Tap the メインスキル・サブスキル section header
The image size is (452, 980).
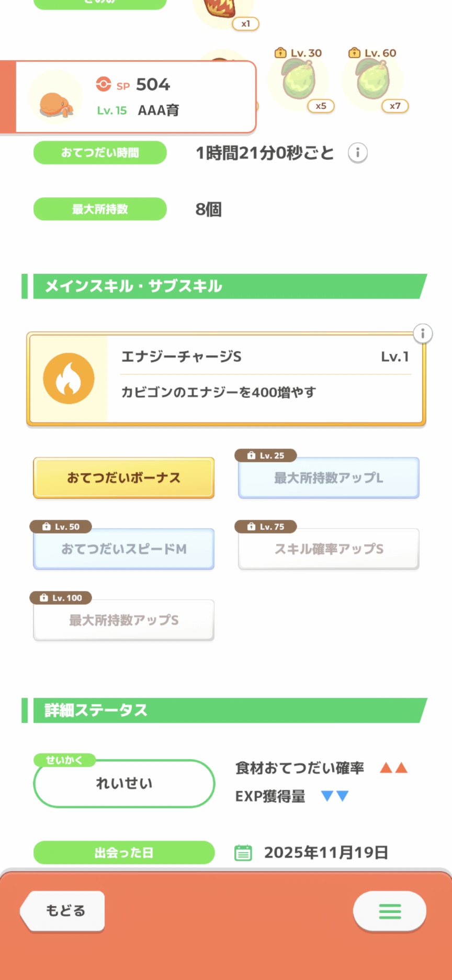pyautogui.click(x=225, y=286)
